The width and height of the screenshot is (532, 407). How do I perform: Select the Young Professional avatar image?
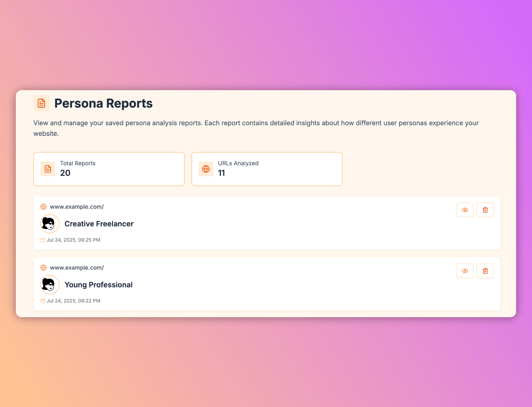tap(50, 285)
